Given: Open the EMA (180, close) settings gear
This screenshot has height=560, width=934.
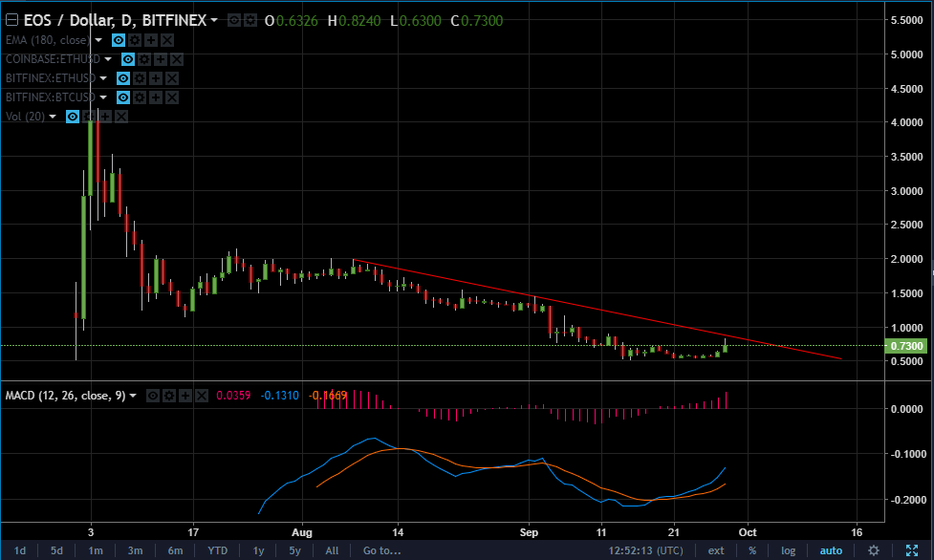Looking at the screenshot, I should 135,40.
